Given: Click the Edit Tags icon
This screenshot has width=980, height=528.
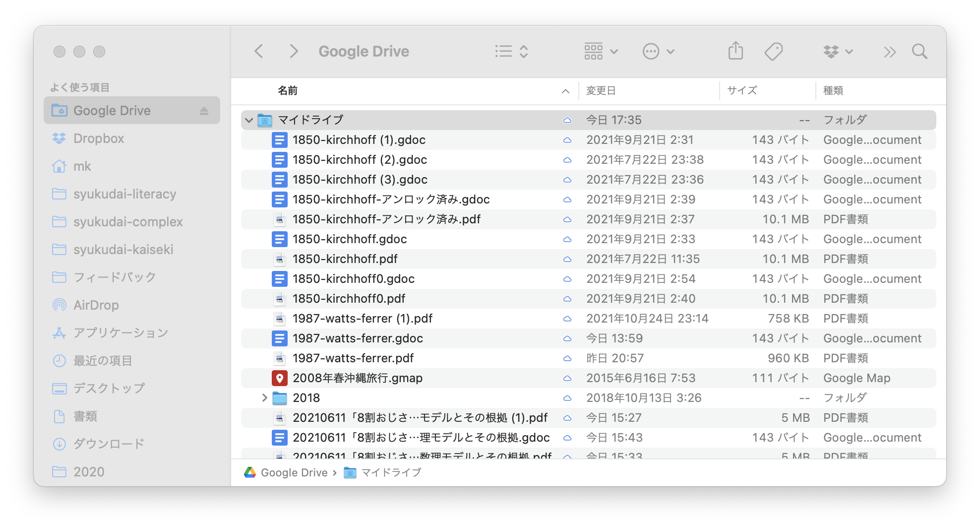Looking at the screenshot, I should (x=773, y=51).
